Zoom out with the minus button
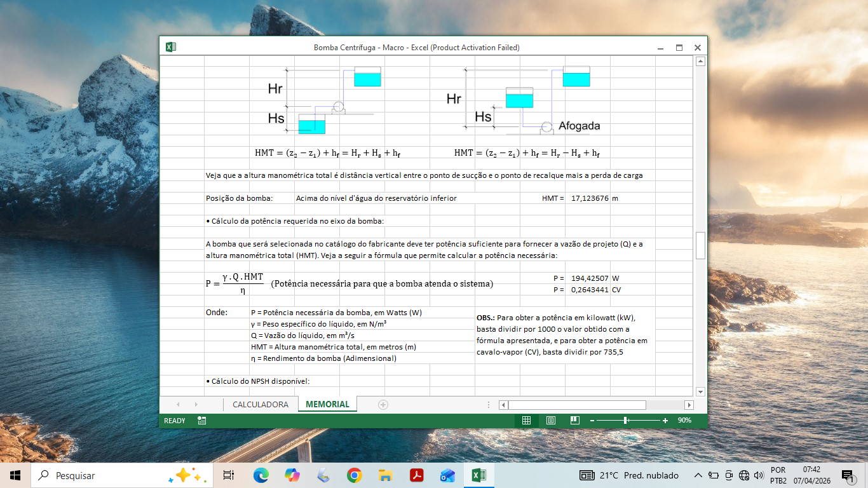868x488 pixels. pyautogui.click(x=592, y=421)
